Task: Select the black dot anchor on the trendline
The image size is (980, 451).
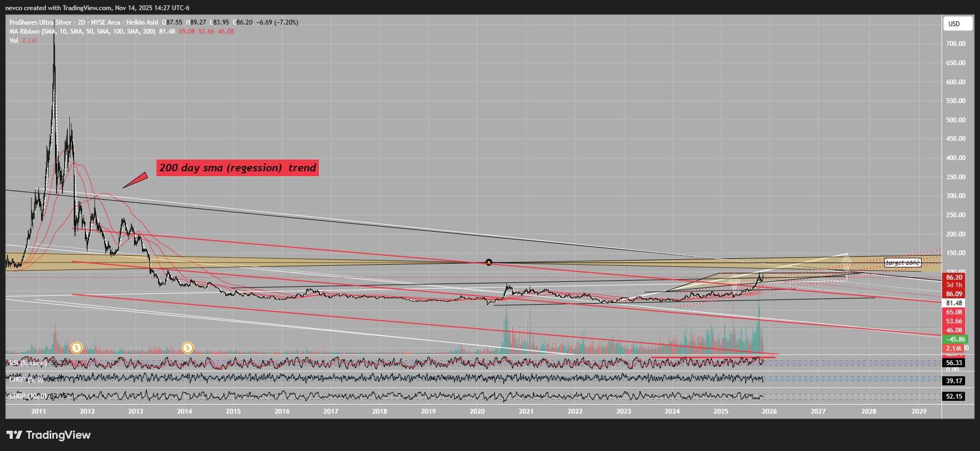Action: point(489,262)
